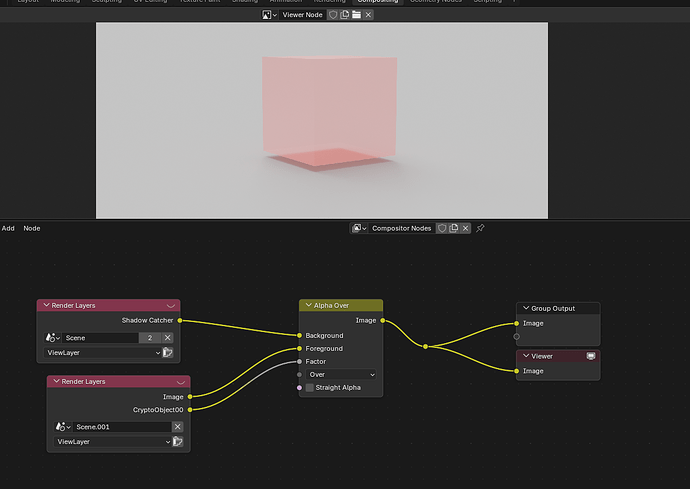Open the Add menu in node editor
Screen dimensions: 690x489
[x=8, y=228]
